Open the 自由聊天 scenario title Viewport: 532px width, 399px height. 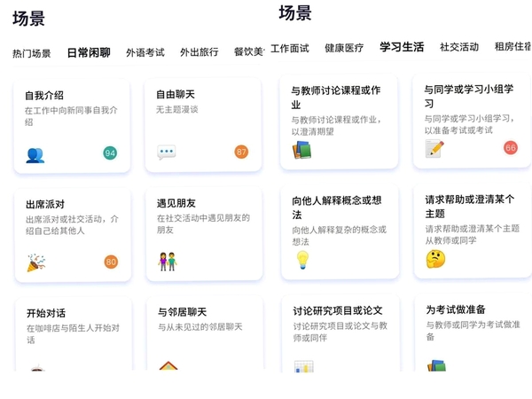[176, 94]
